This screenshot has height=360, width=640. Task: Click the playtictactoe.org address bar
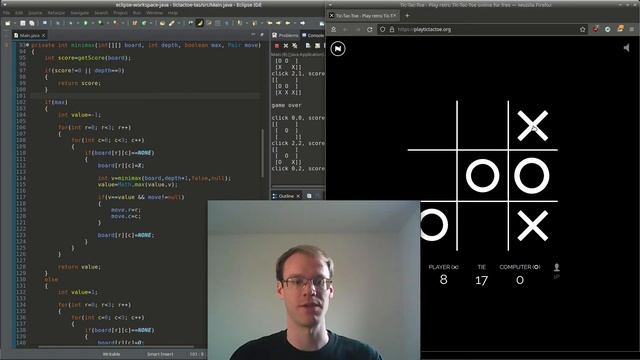(x=482, y=29)
